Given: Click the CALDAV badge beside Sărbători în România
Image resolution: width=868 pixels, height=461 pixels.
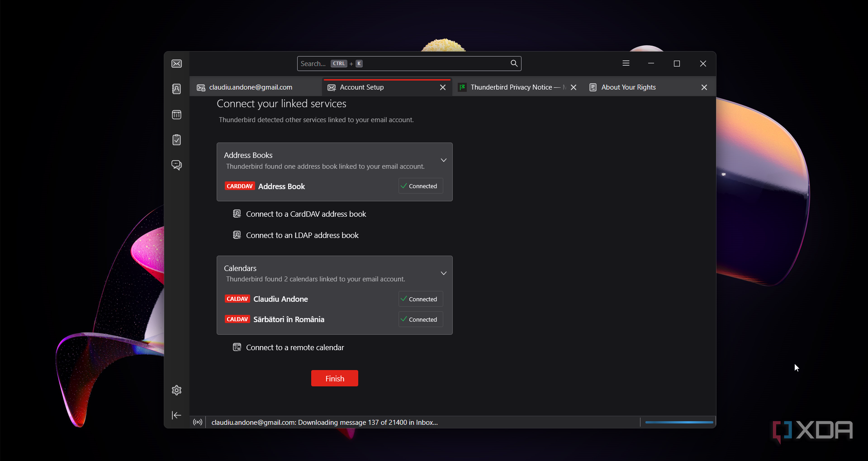Looking at the screenshot, I should pos(237,319).
